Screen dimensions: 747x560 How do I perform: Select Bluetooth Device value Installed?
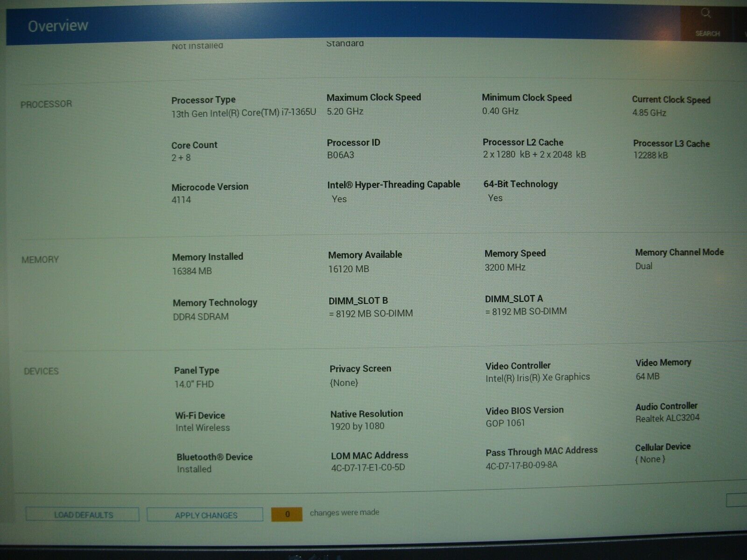pos(194,469)
